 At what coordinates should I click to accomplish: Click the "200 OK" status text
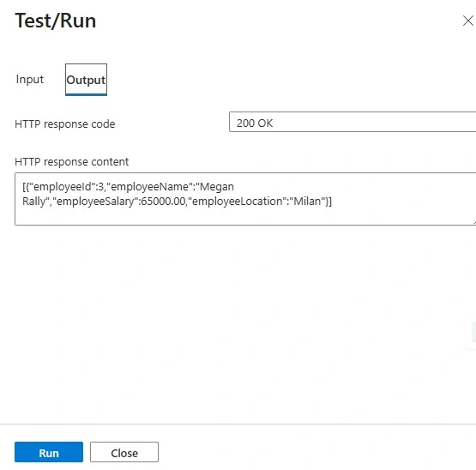click(255, 124)
